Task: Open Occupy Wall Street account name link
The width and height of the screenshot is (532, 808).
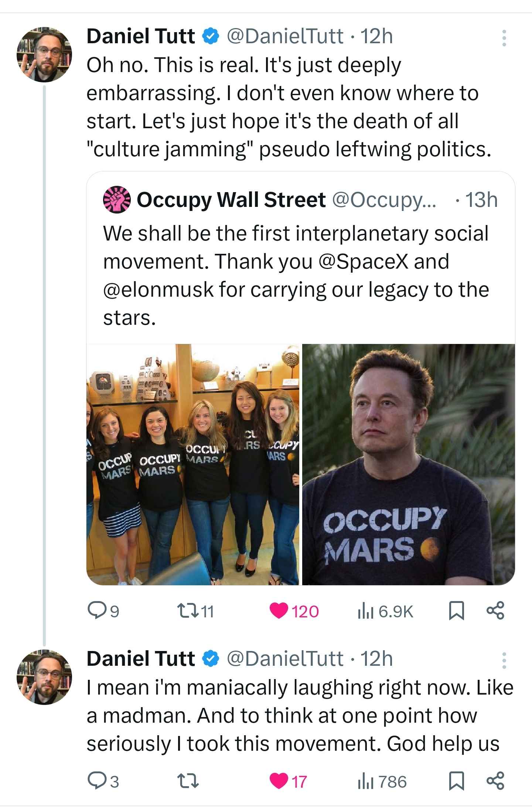Action: 231,200
